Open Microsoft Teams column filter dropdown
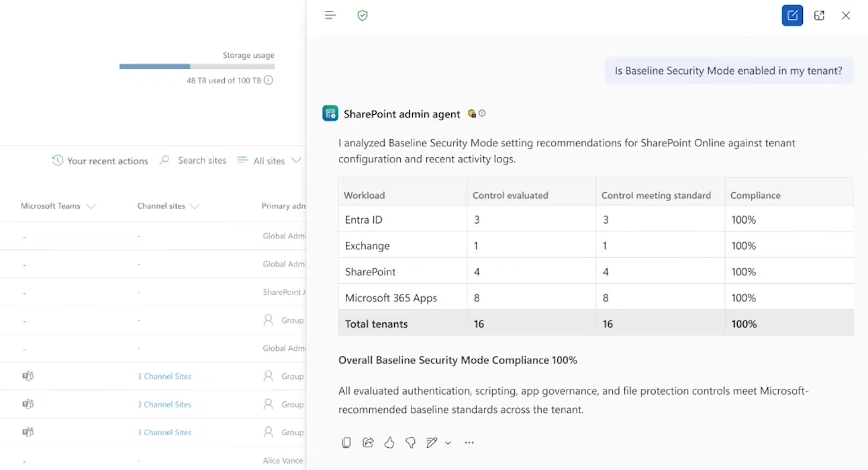 (91, 206)
